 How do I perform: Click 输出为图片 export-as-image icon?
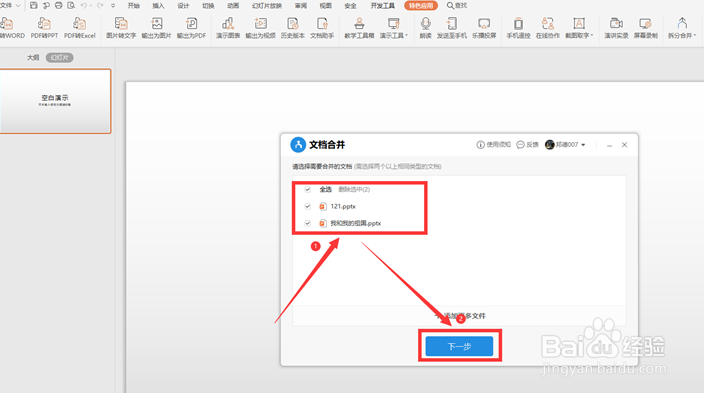click(156, 23)
